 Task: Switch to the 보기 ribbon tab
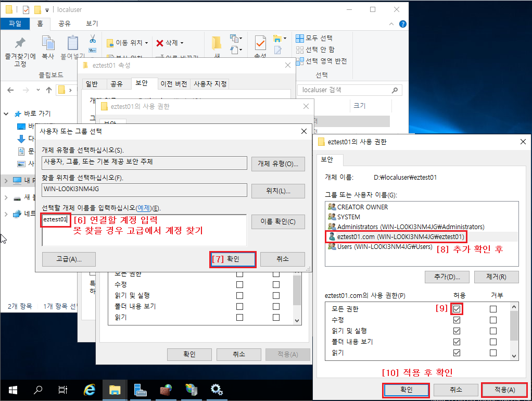(92, 23)
